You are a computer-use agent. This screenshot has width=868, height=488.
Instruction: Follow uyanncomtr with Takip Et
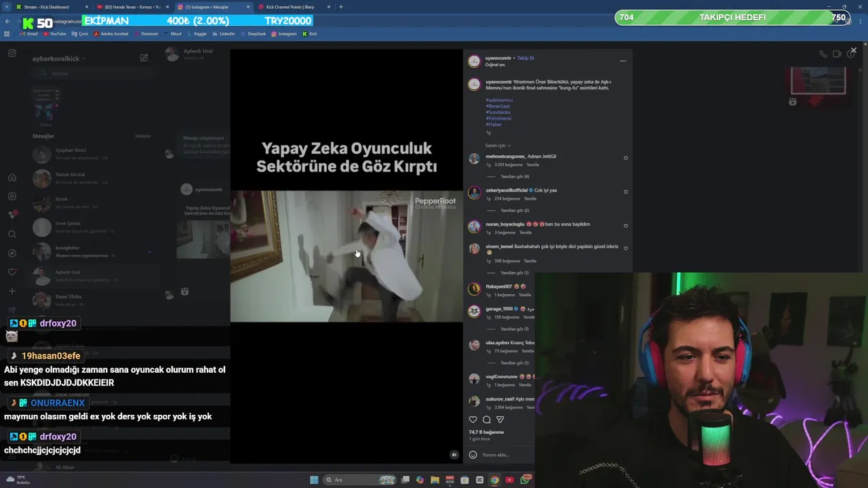(x=526, y=58)
